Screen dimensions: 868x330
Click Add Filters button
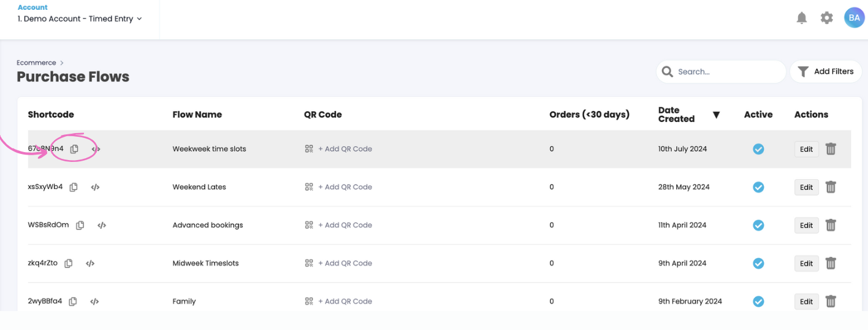826,72
